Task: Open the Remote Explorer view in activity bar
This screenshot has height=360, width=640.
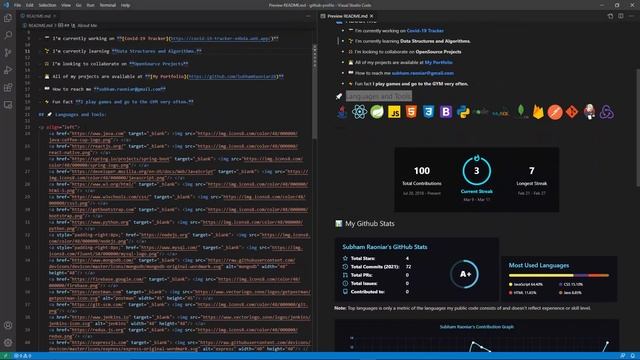Action: tap(8, 105)
